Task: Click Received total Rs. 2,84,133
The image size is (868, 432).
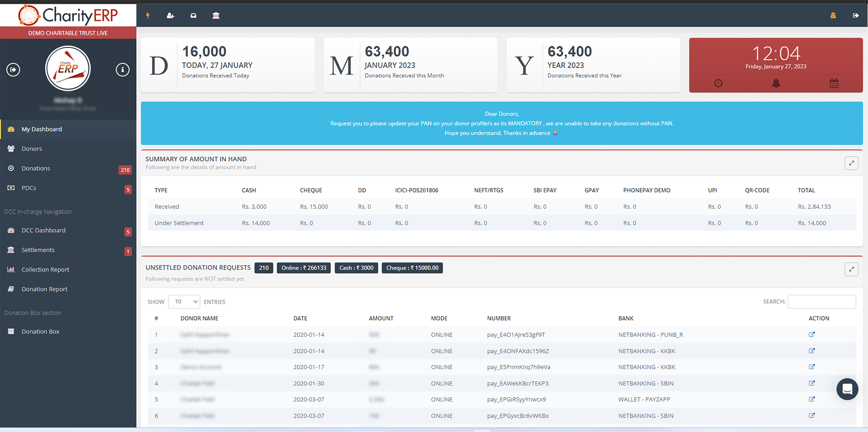Action: (x=814, y=207)
